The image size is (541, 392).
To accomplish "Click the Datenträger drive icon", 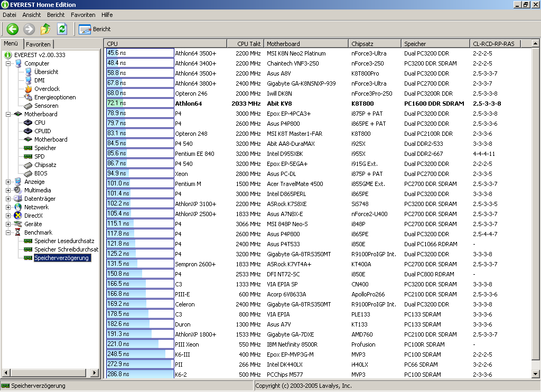I will pyautogui.click(x=18, y=199).
